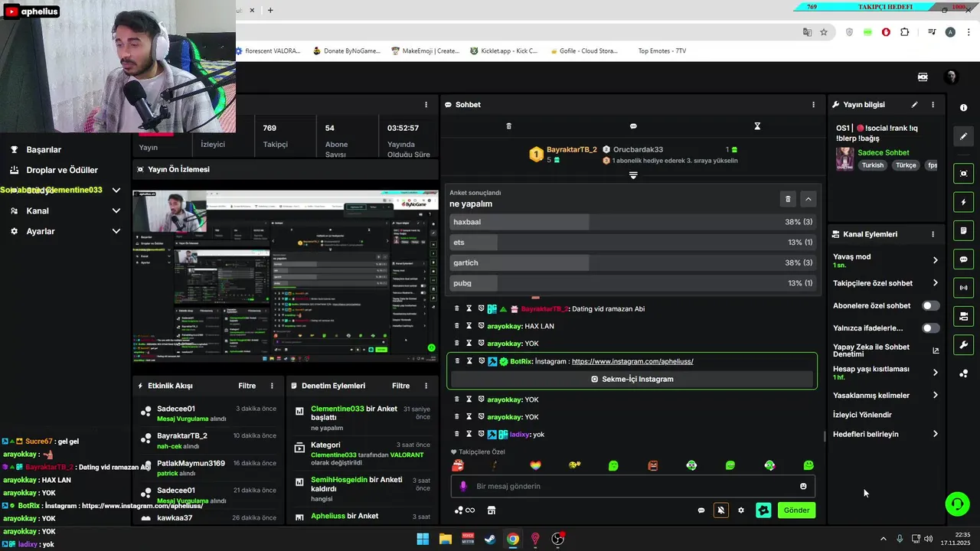Expand the leaderboard arrow below BayraktarTB_2
This screenshot has width=980, height=551.
633,175
